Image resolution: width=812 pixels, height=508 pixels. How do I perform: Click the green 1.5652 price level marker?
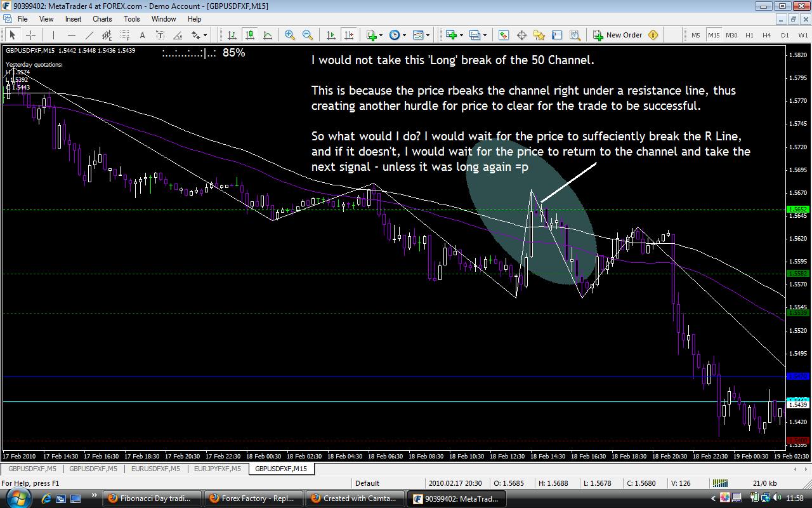(x=797, y=210)
